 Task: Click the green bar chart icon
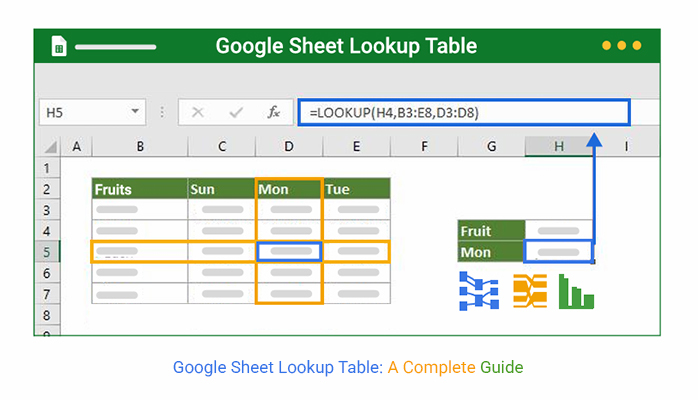pyautogui.click(x=576, y=291)
